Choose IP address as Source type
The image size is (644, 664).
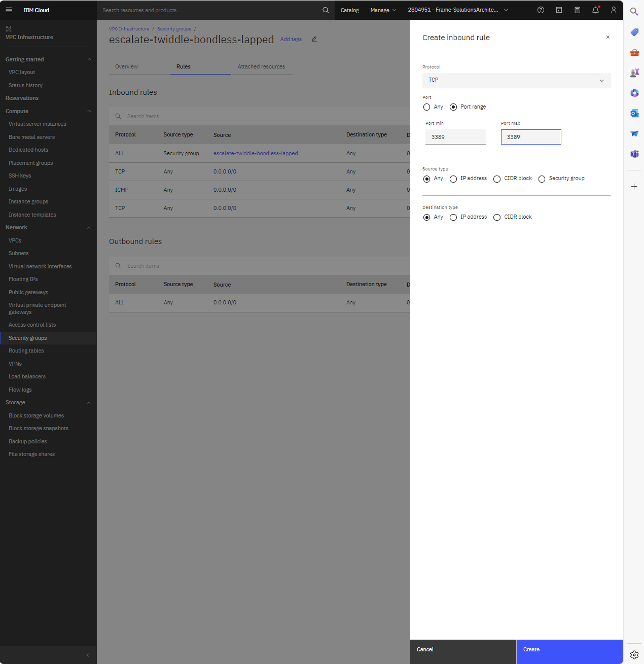[453, 179]
